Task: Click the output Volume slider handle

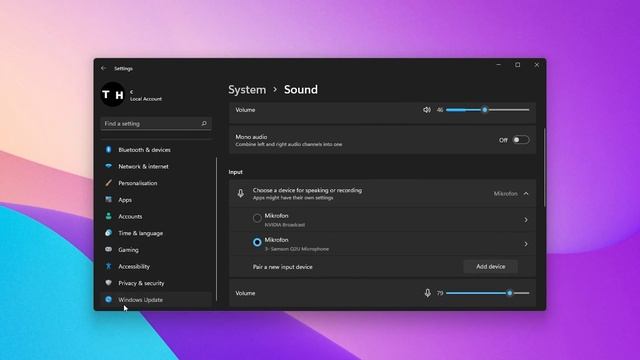Action: (x=484, y=110)
